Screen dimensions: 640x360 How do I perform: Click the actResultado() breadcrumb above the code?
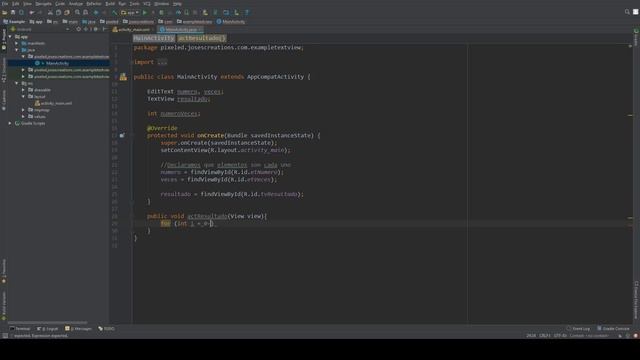[201, 38]
